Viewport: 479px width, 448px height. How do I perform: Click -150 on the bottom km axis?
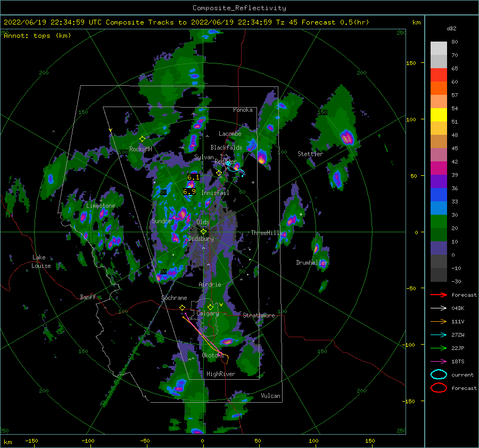coord(31,441)
